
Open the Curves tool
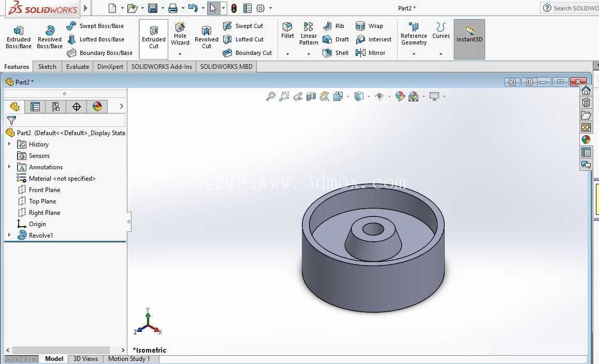coord(441,31)
